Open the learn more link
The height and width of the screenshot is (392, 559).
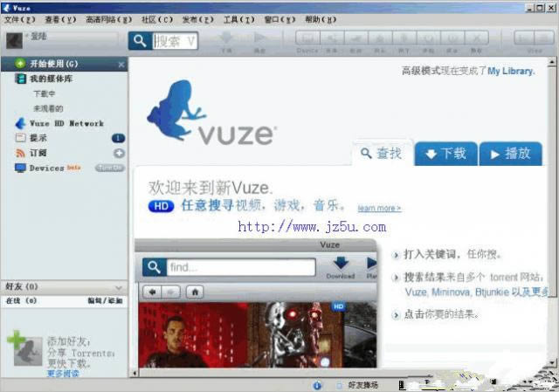pos(379,208)
